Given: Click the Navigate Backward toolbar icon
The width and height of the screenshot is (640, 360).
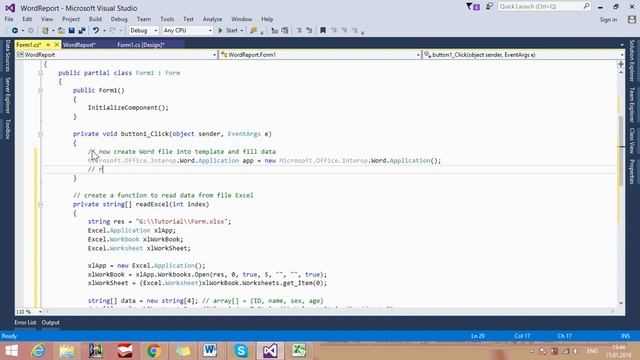Looking at the screenshot, I should 15,31.
